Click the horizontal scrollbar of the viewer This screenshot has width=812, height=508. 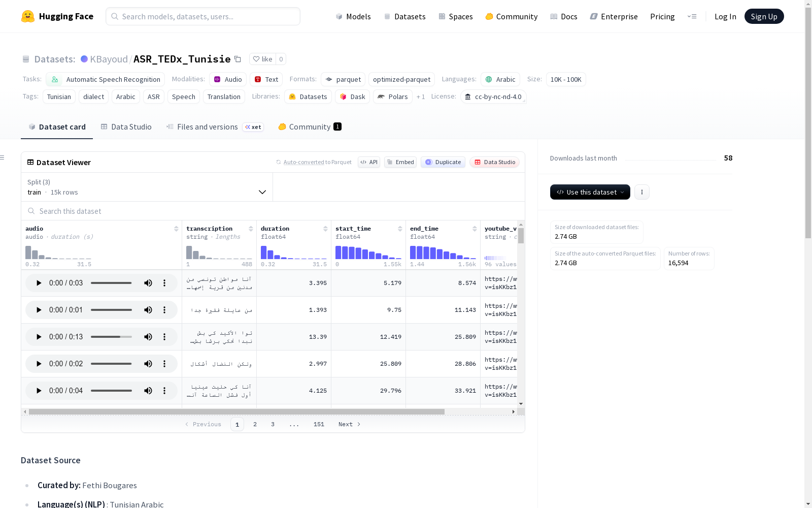click(x=236, y=411)
